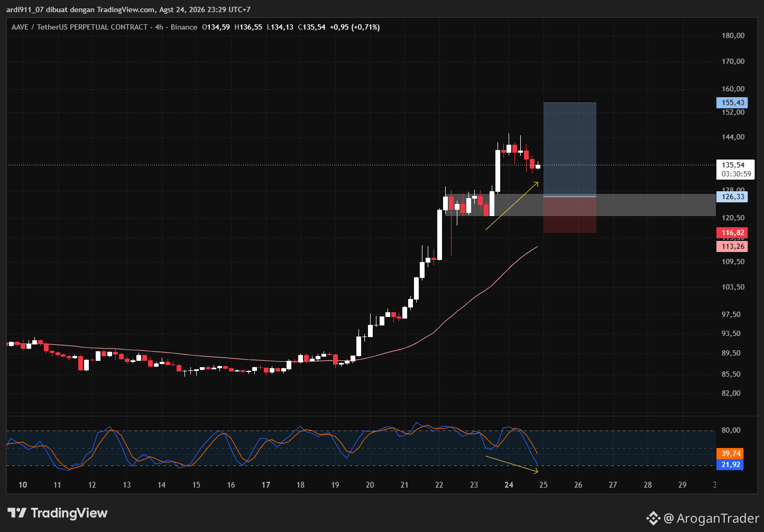Viewport: 764px width, 532px height.
Task: Click day 26 on the time axis
Action: 578,485
